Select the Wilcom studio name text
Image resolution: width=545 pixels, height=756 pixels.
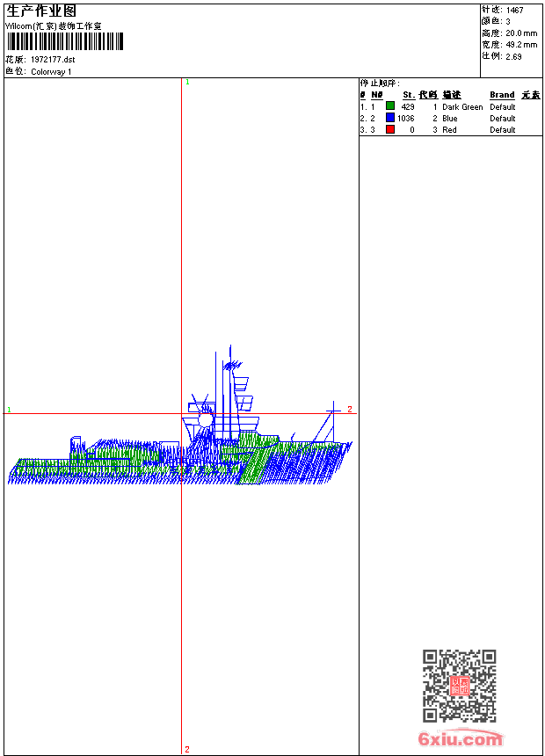pyautogui.click(x=53, y=26)
